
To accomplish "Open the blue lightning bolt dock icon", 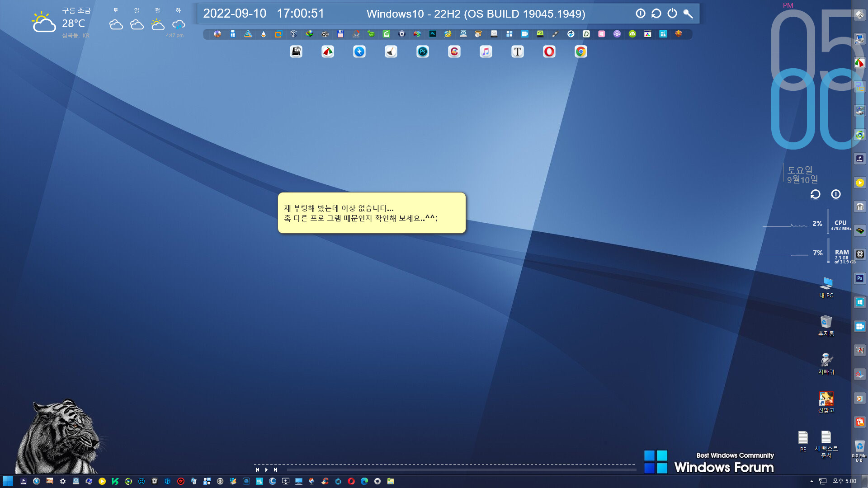I will [359, 52].
